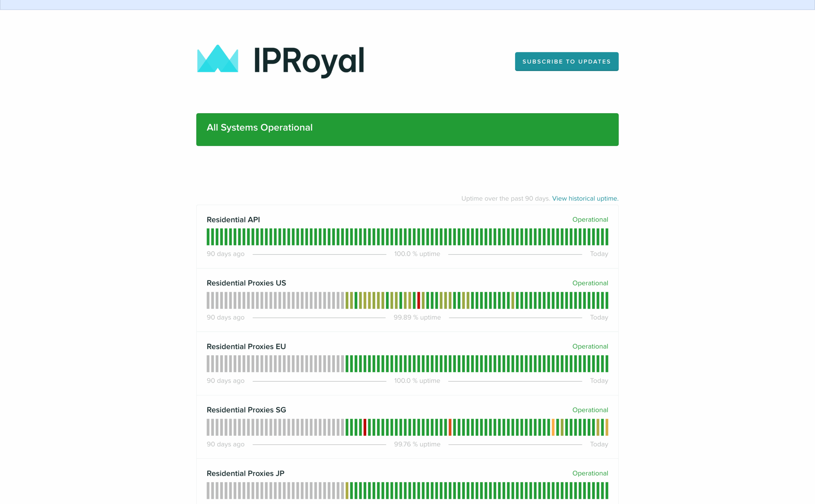
Task: Click Operational status for Residential Proxies EU
Action: [x=590, y=347]
